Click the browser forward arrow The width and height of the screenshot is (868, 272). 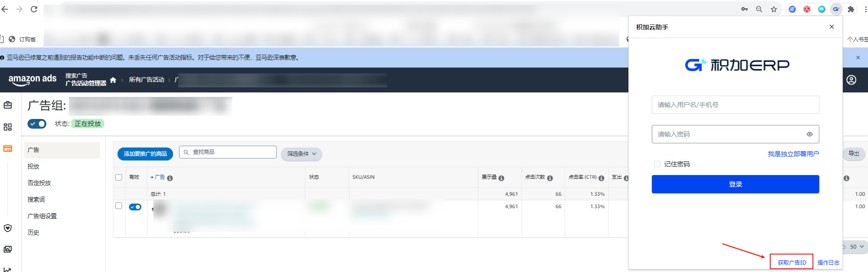coord(19,9)
